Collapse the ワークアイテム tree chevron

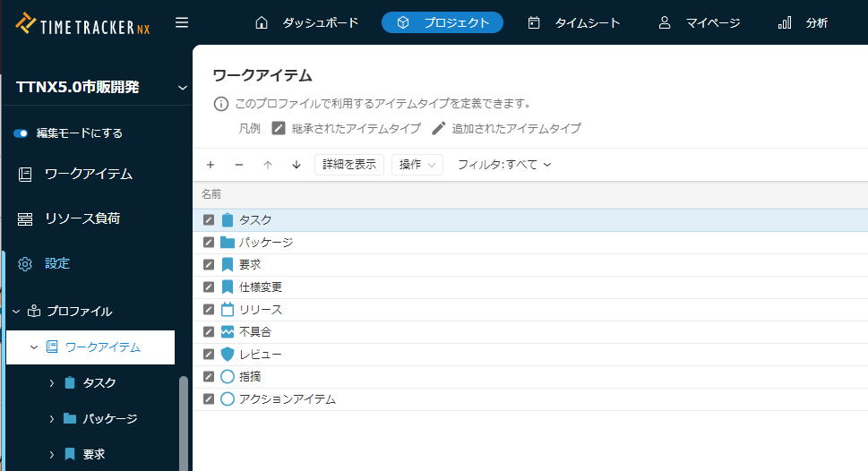coord(34,347)
